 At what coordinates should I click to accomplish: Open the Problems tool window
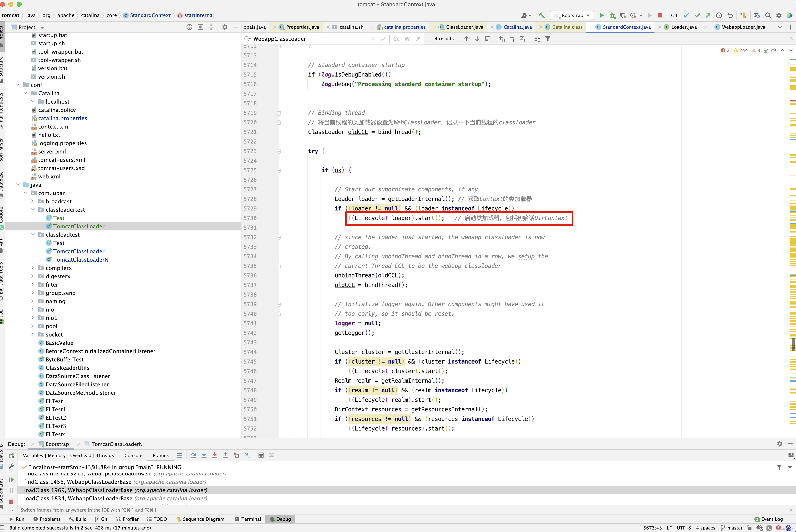point(47,519)
